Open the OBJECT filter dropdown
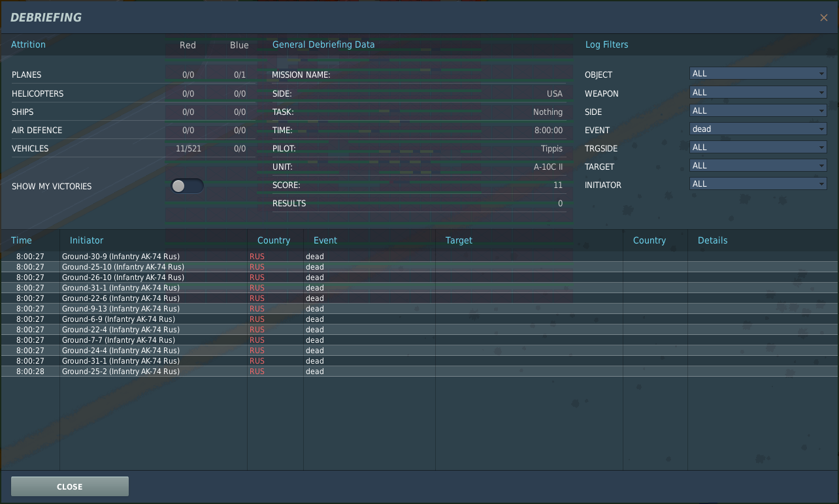 click(758, 74)
